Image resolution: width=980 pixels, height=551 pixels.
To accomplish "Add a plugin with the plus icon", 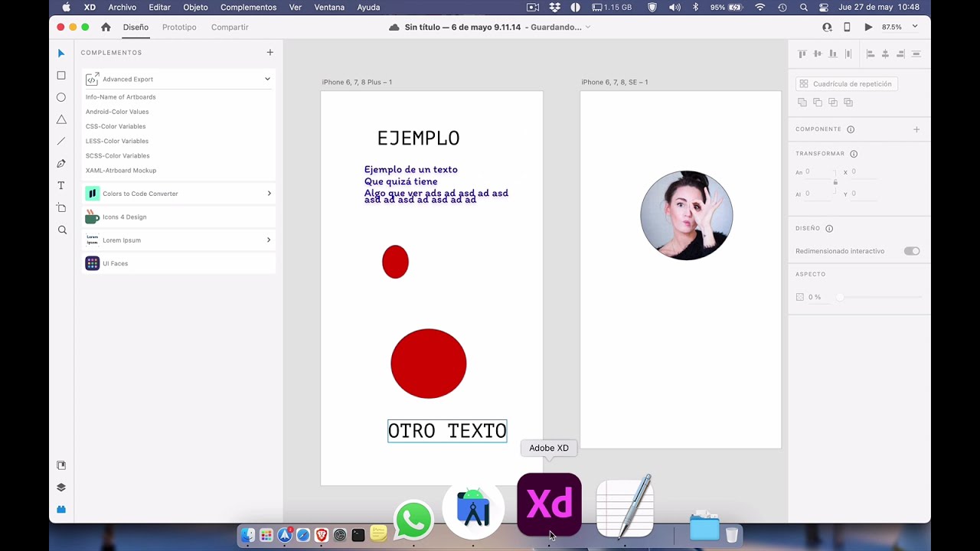I will coord(269,52).
